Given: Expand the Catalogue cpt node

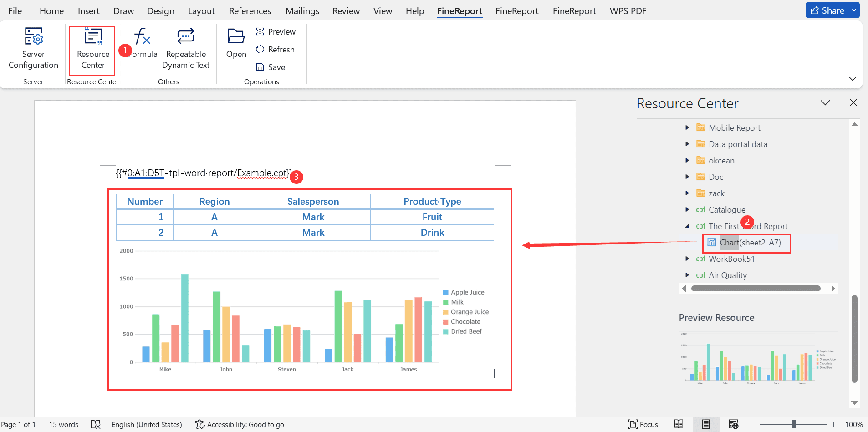Looking at the screenshot, I should (x=687, y=210).
